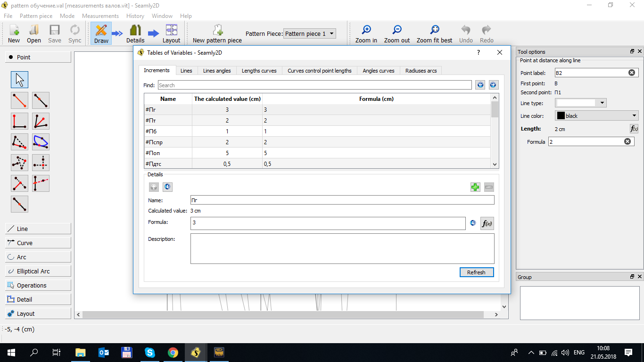The width and height of the screenshot is (644, 362).
Task: Select the point at length and angle tool
Action: pyautogui.click(x=19, y=100)
